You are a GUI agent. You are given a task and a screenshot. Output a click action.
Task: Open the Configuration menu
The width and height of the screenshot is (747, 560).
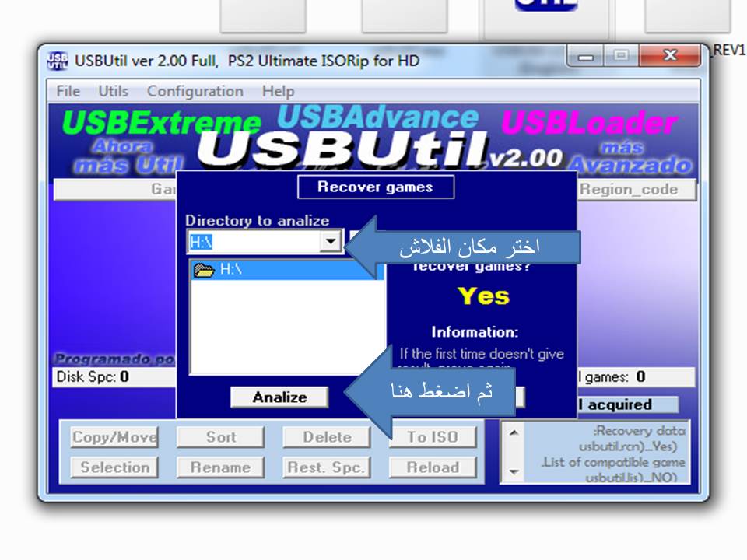195,91
